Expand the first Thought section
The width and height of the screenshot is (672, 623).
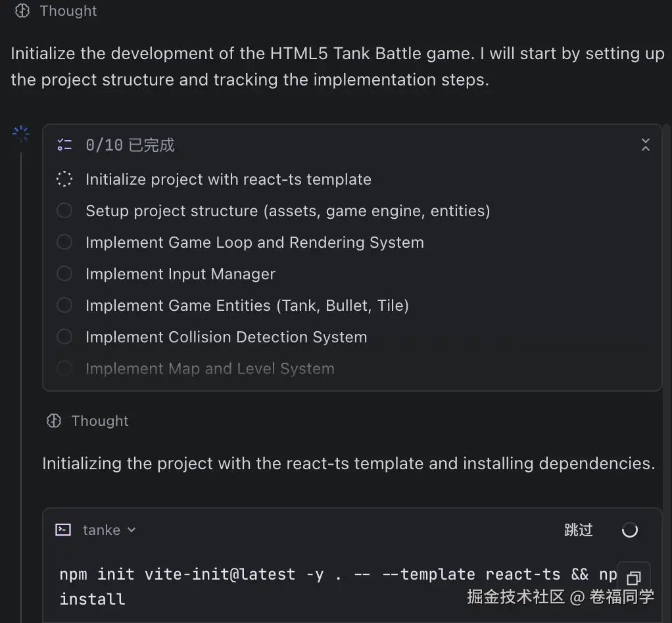coord(68,11)
